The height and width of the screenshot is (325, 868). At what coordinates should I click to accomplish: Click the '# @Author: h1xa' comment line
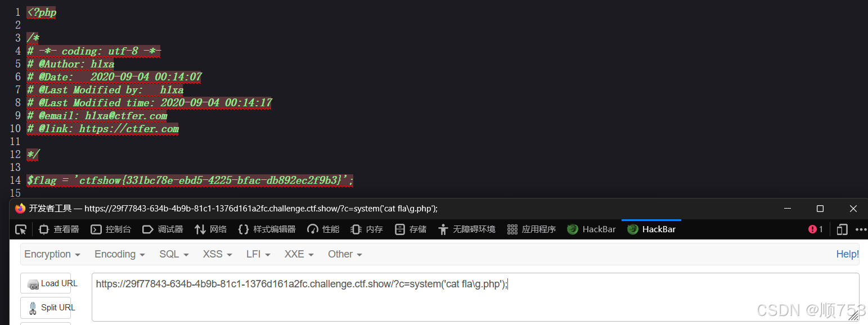[70, 64]
